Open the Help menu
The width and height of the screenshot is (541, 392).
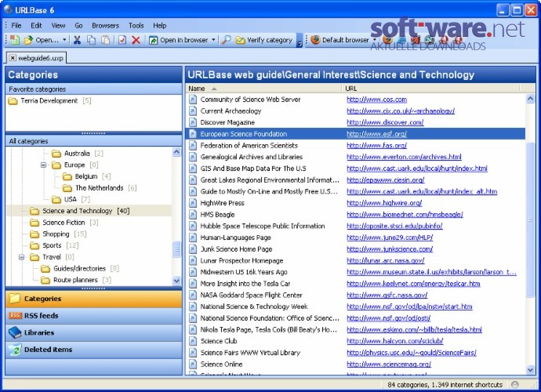(x=160, y=26)
